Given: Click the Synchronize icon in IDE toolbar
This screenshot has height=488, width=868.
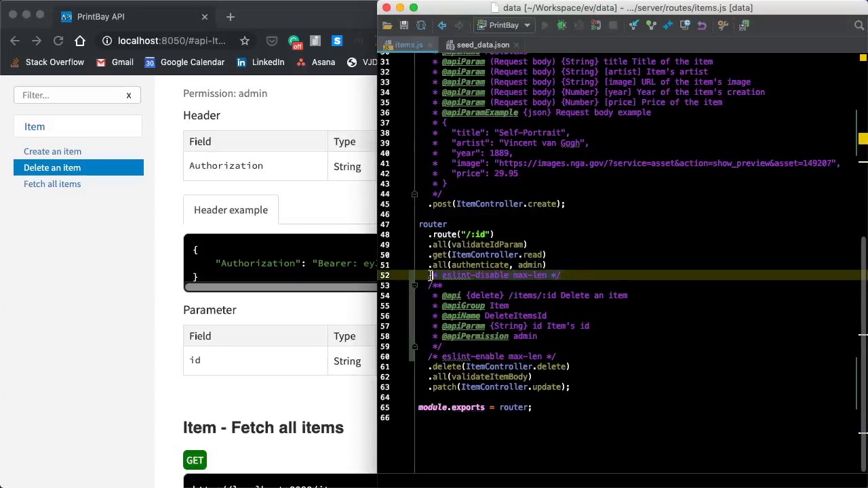Looking at the screenshot, I should [x=421, y=26].
